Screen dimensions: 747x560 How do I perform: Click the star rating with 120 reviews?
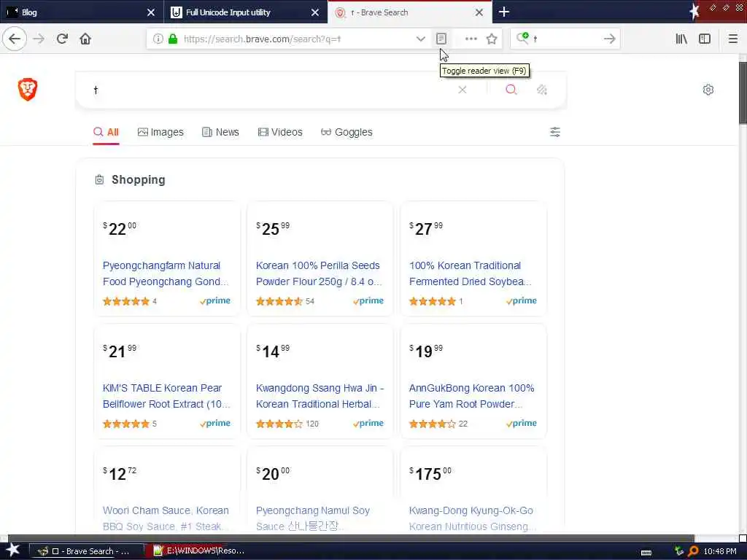[279, 424]
